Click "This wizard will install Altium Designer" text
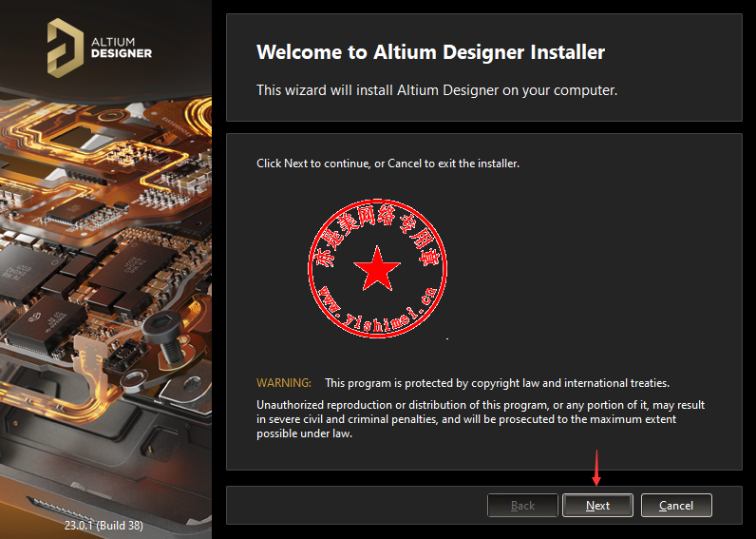This screenshot has height=539, width=756. coord(437,90)
